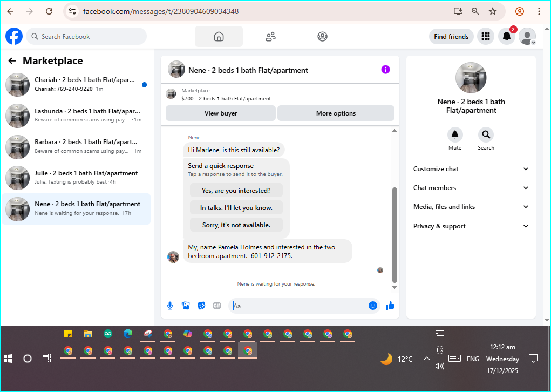
Task: Expand Media, files and links section
Action: point(471,207)
